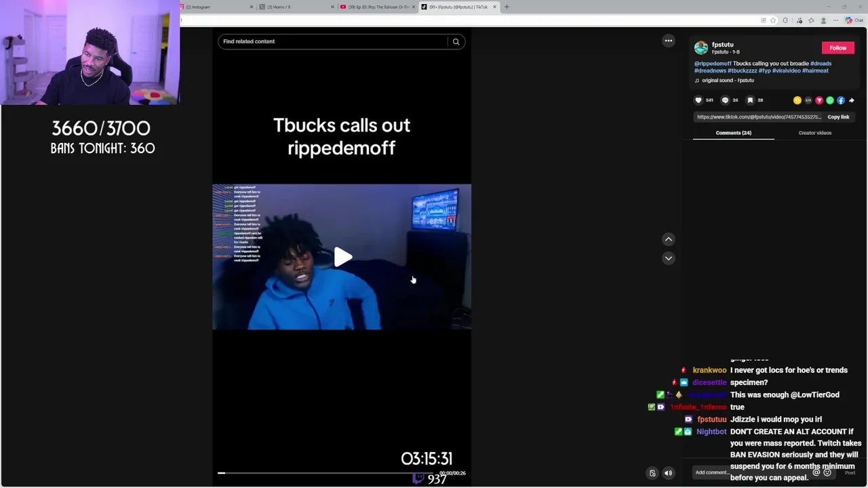This screenshot has height=488, width=868.
Task: Go to next video with down arrow
Action: coord(668,258)
